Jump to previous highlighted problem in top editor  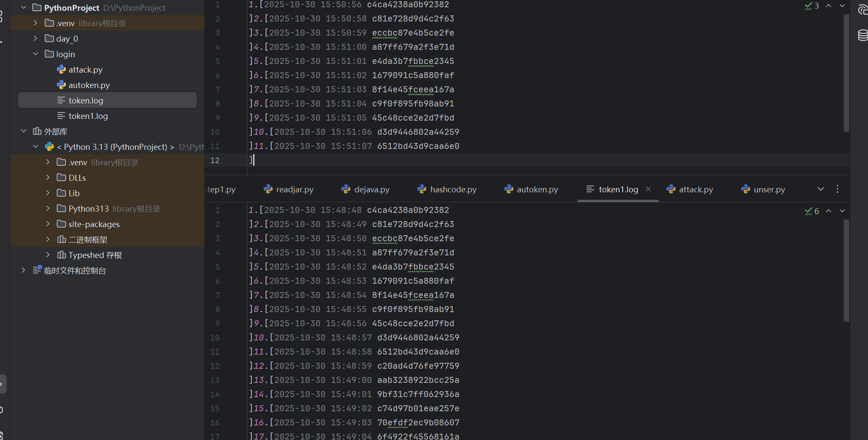829,6
